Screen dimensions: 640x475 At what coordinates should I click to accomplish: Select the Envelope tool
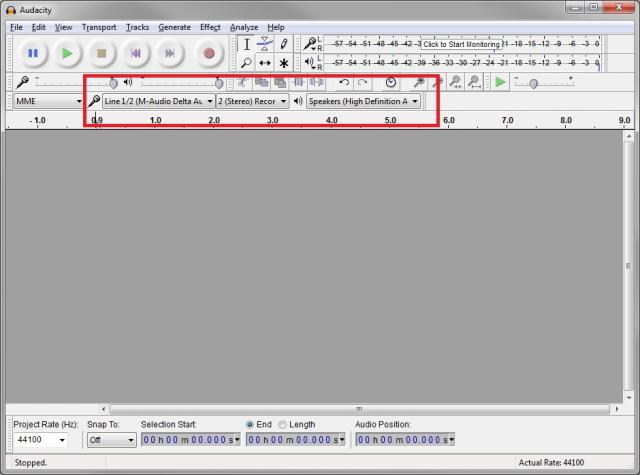point(265,44)
